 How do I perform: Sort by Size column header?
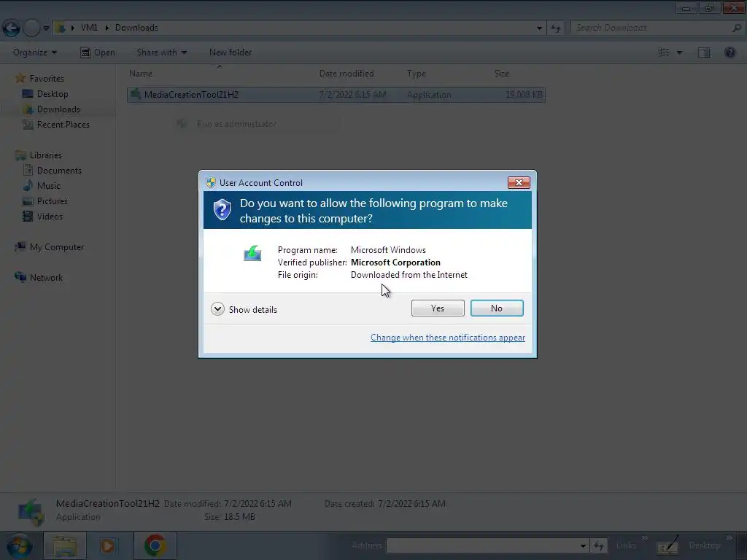coord(502,74)
